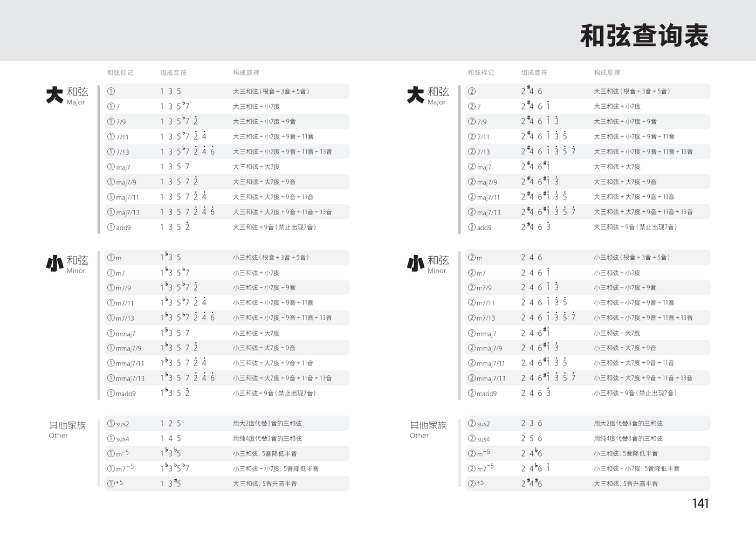
Task: Click 其他家族 Other heading beside ①sus2
Action: click(67, 430)
